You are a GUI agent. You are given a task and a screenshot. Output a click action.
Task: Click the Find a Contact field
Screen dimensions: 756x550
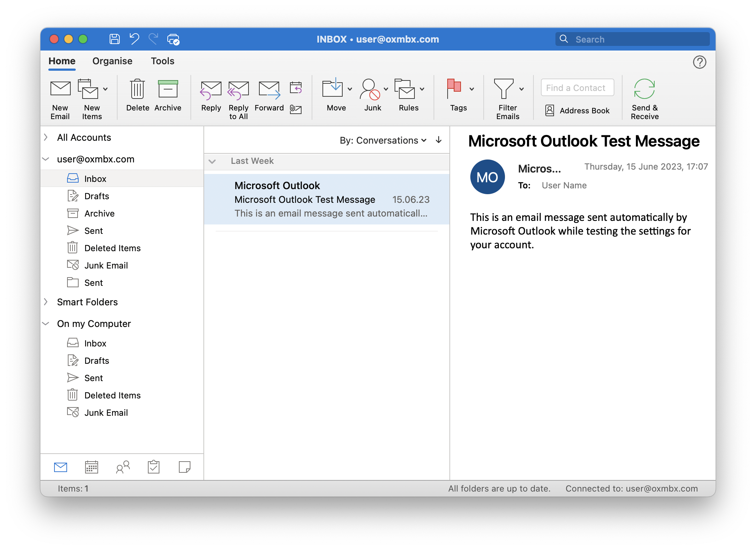tap(577, 88)
